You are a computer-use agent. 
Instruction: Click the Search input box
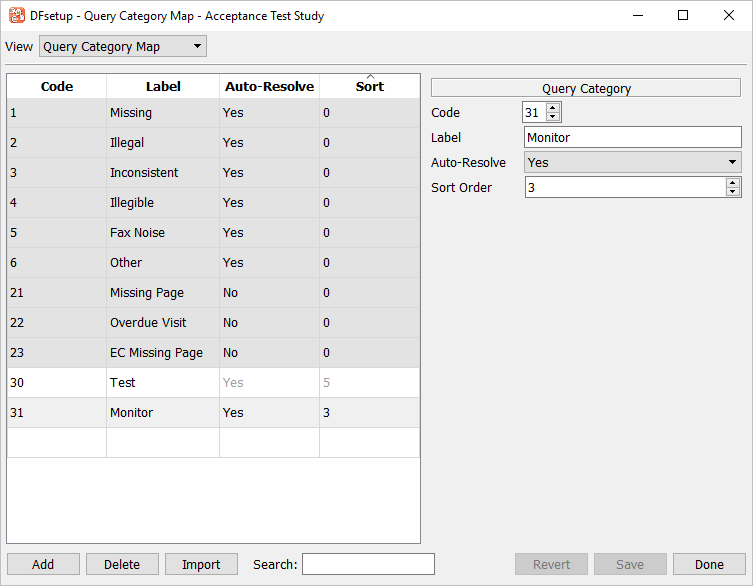368,564
